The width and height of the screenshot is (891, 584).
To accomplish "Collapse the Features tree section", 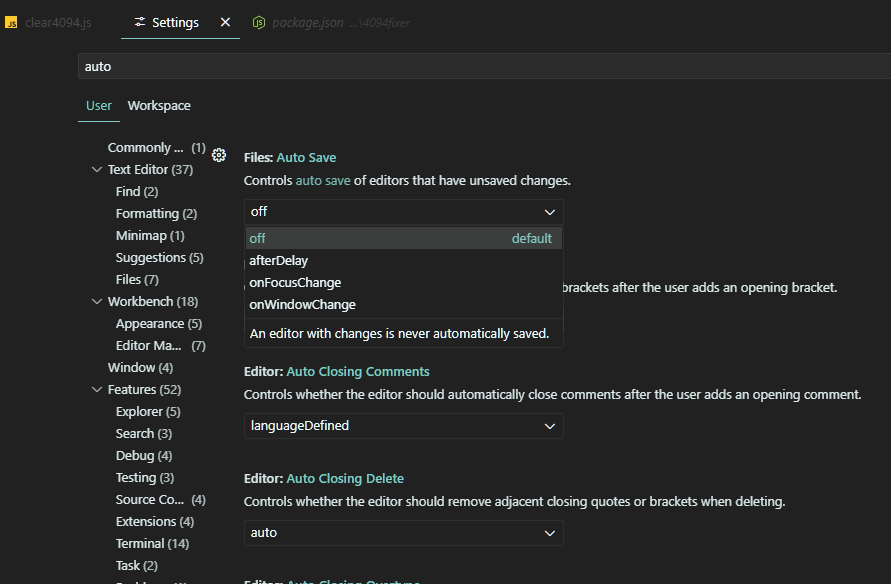I will tap(97, 390).
